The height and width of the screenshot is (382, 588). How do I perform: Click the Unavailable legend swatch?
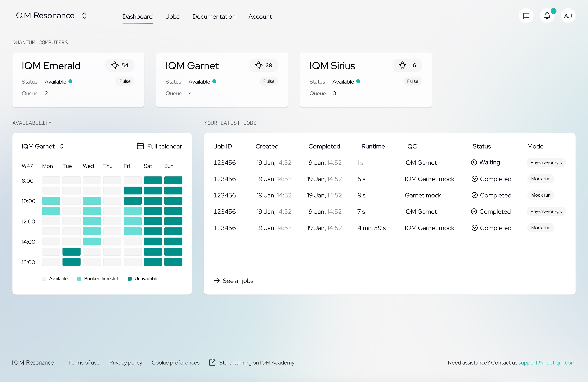[x=129, y=278]
